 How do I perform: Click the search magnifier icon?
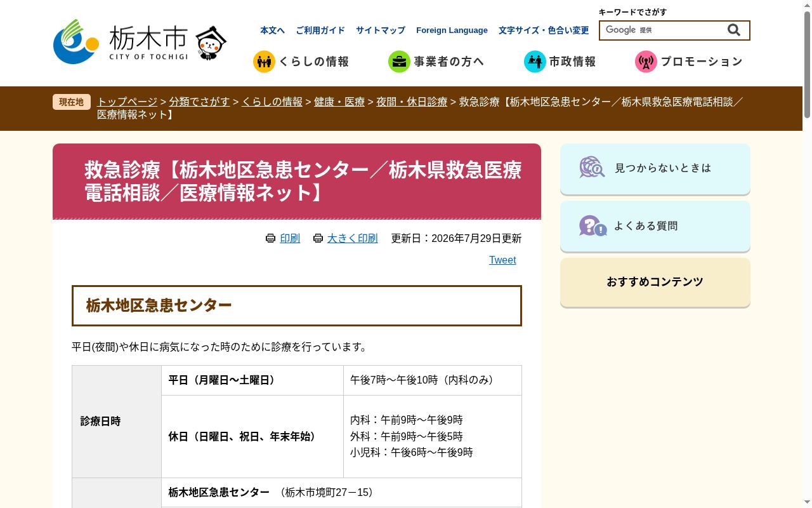734,30
